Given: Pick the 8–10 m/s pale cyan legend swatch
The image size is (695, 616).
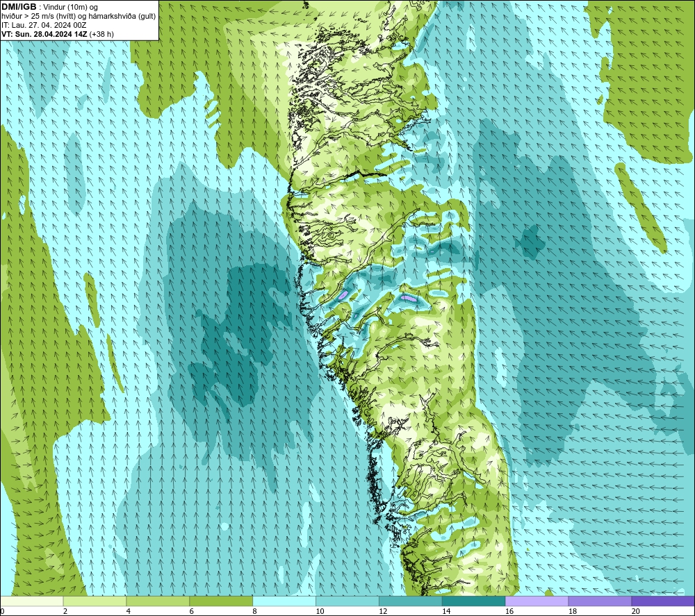Looking at the screenshot, I should tap(284, 601).
